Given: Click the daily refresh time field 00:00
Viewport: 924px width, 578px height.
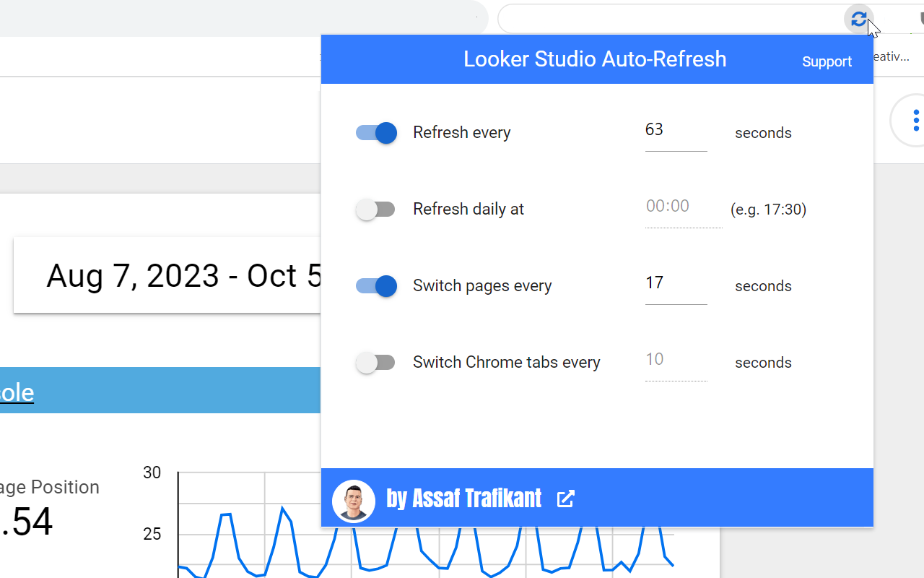Looking at the screenshot, I should [682, 207].
